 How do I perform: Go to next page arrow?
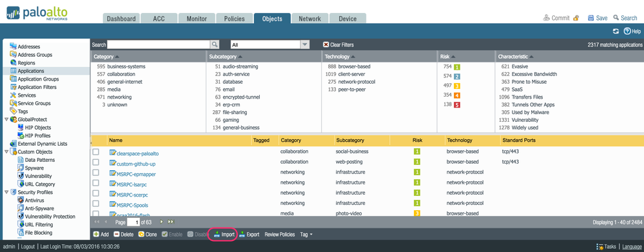click(x=161, y=222)
